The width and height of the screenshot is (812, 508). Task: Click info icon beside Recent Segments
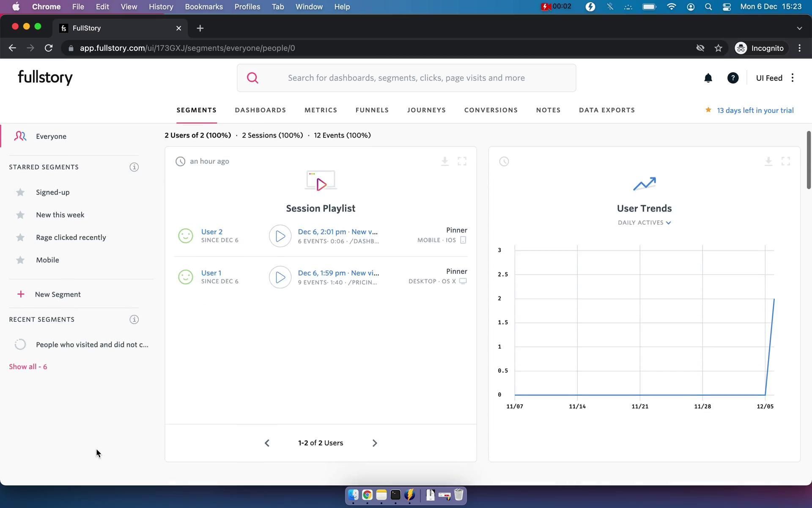point(134,320)
